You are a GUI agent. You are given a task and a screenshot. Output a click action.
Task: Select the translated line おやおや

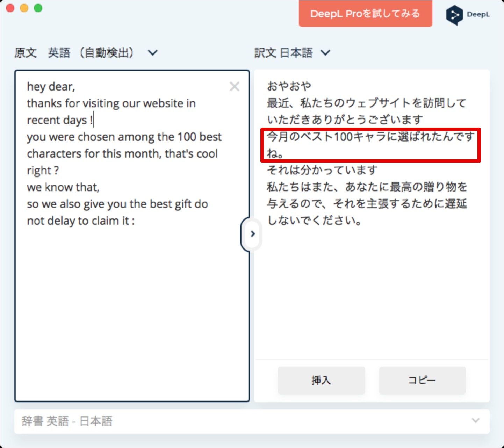(289, 86)
